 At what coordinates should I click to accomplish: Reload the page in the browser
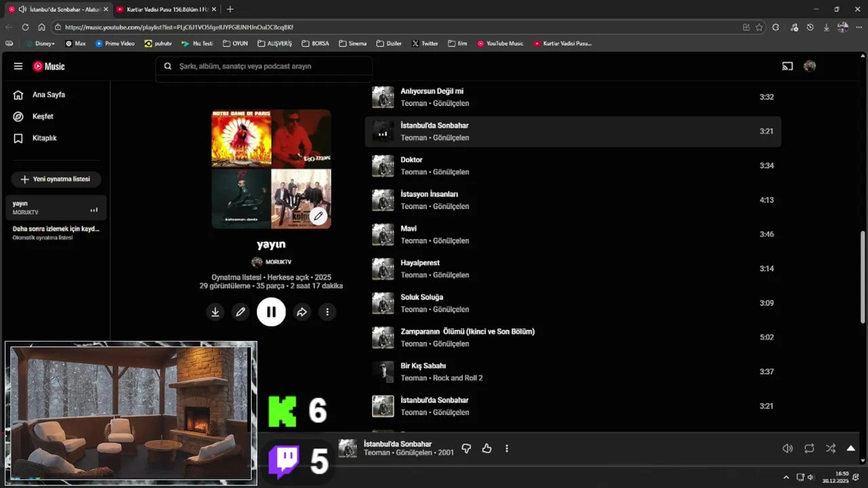coord(25,27)
